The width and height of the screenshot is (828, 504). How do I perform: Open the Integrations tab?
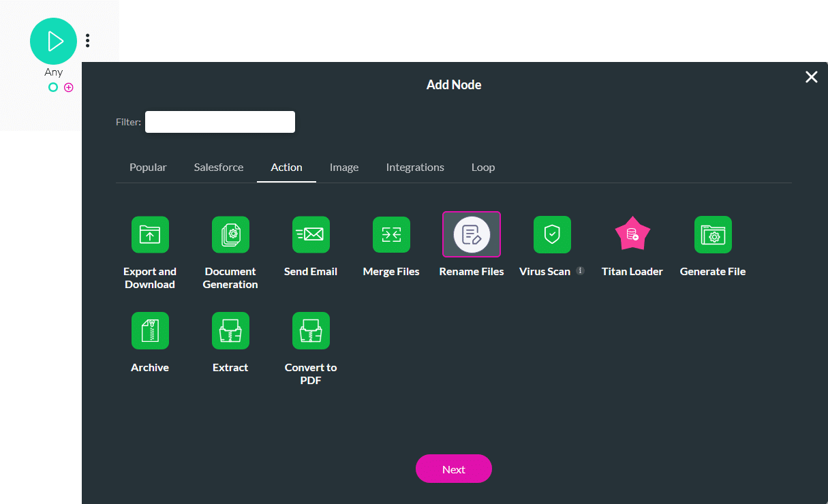(415, 167)
